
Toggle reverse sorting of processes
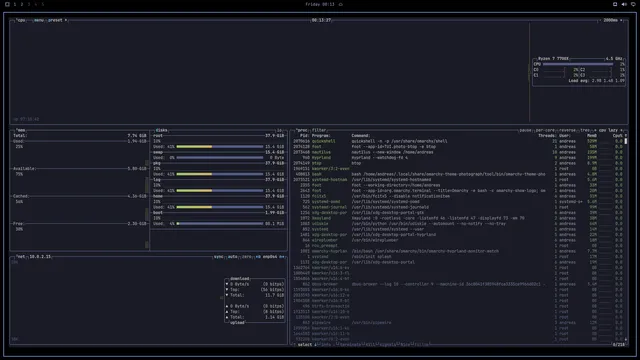(567, 130)
